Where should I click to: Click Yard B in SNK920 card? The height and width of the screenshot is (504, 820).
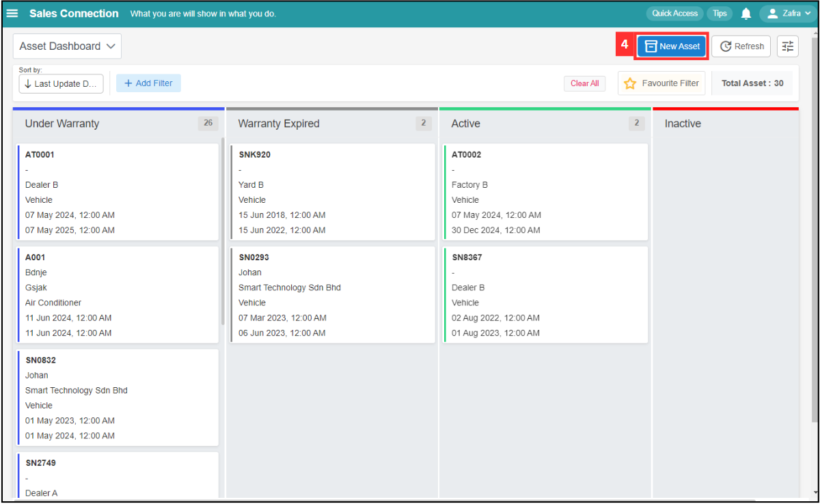pos(251,185)
